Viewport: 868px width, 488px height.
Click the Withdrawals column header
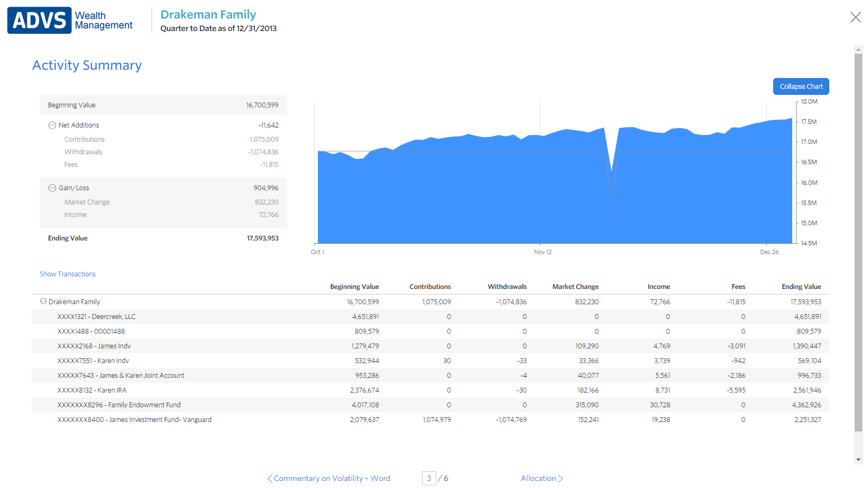pos(507,287)
